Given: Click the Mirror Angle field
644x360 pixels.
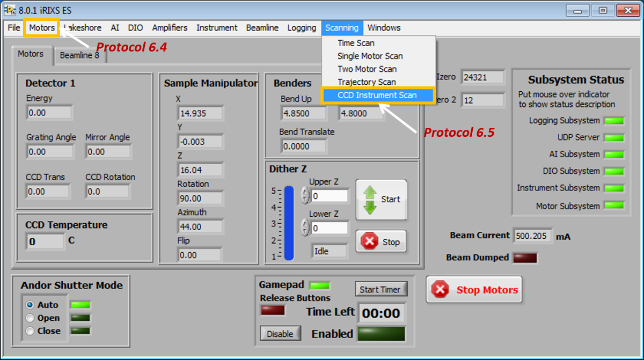Looking at the screenshot, I should (x=108, y=152).
